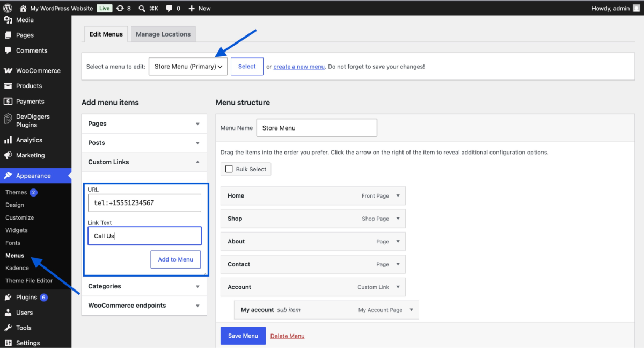Open the comments bubble icon in admin bar
644x348 pixels.
pyautogui.click(x=169, y=8)
